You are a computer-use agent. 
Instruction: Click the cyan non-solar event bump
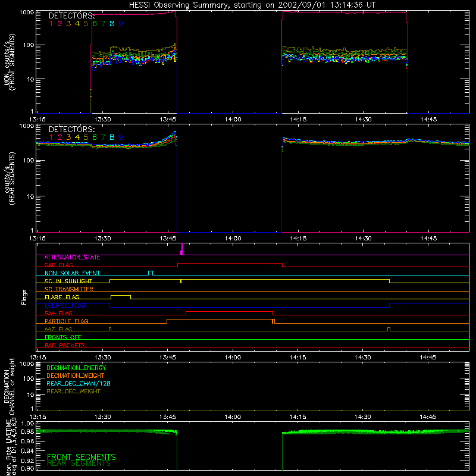point(151,273)
